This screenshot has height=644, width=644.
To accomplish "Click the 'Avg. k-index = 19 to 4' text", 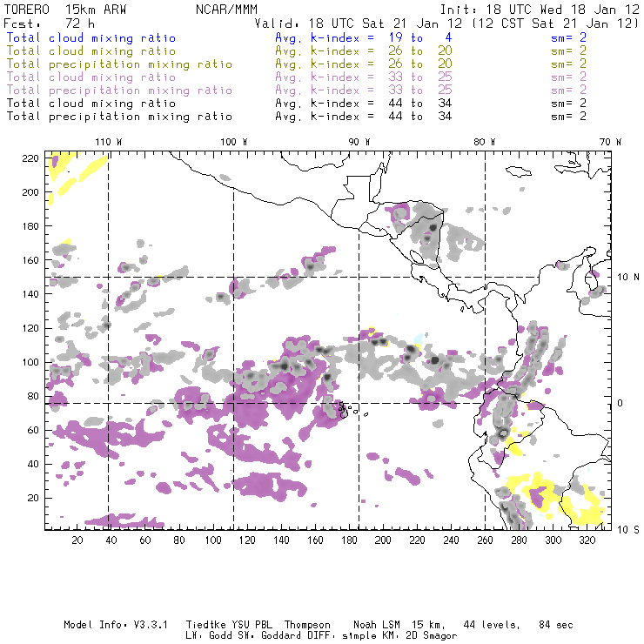I will pyautogui.click(x=364, y=37).
